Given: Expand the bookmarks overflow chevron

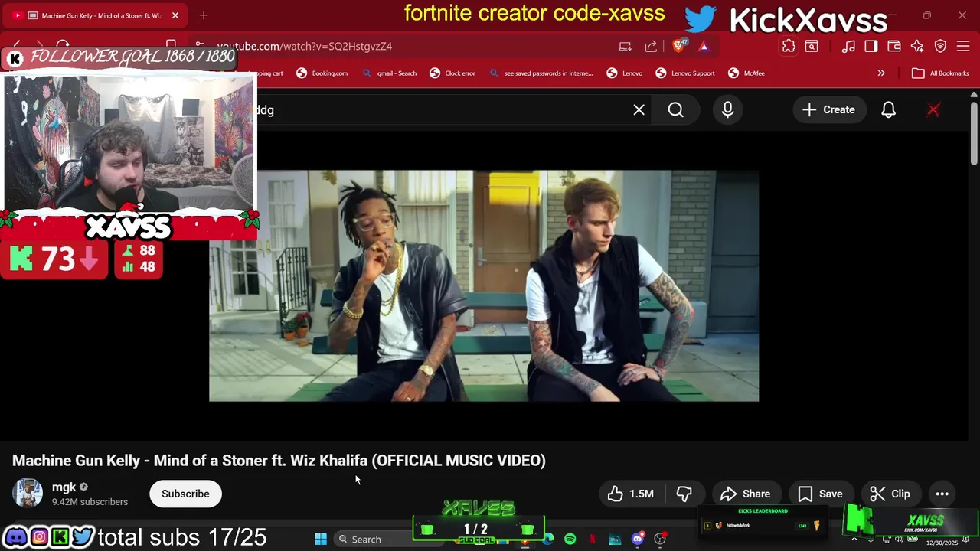Looking at the screenshot, I should tap(881, 73).
